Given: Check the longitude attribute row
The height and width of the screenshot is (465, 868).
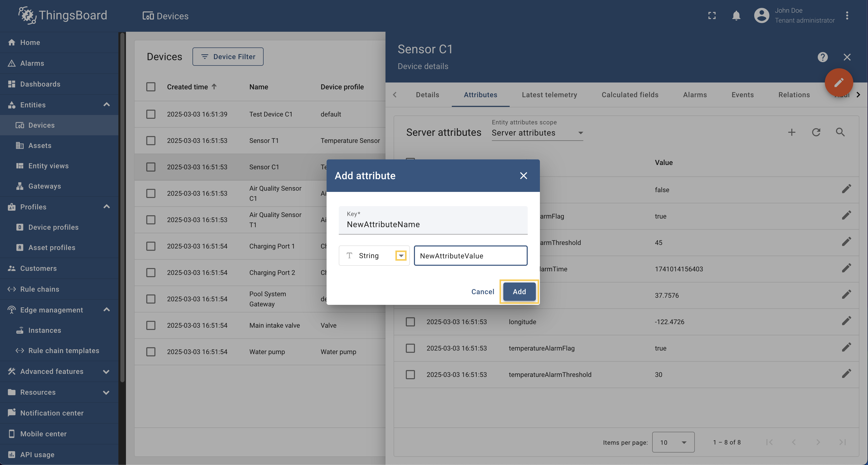Looking at the screenshot, I should pos(410,322).
